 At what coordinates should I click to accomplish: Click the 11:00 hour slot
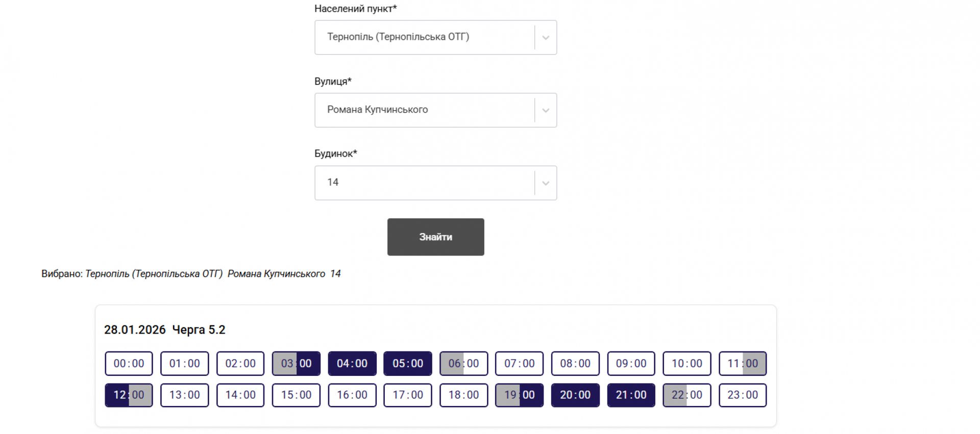743,364
